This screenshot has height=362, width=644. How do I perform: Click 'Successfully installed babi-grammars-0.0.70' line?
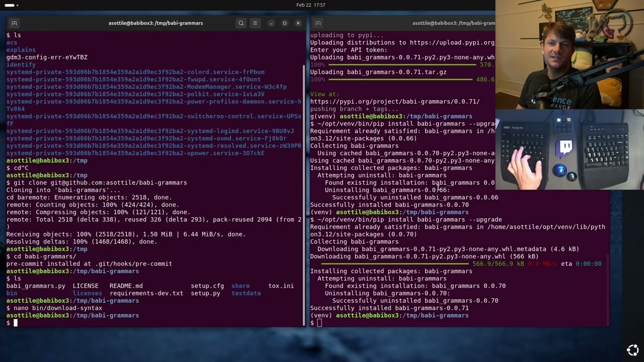click(389, 205)
